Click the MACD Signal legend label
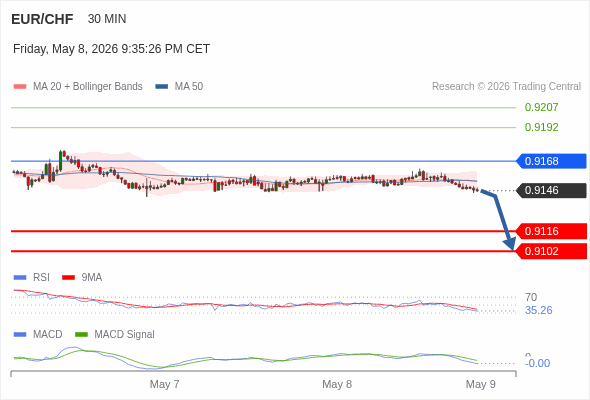This screenshot has height=400, width=590. click(x=125, y=335)
